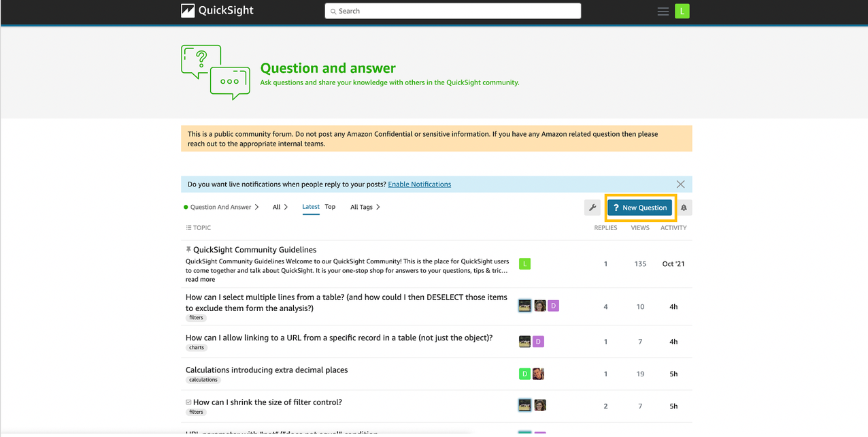
Task: Click the green D avatar on Calculations topic
Action: tap(524, 374)
